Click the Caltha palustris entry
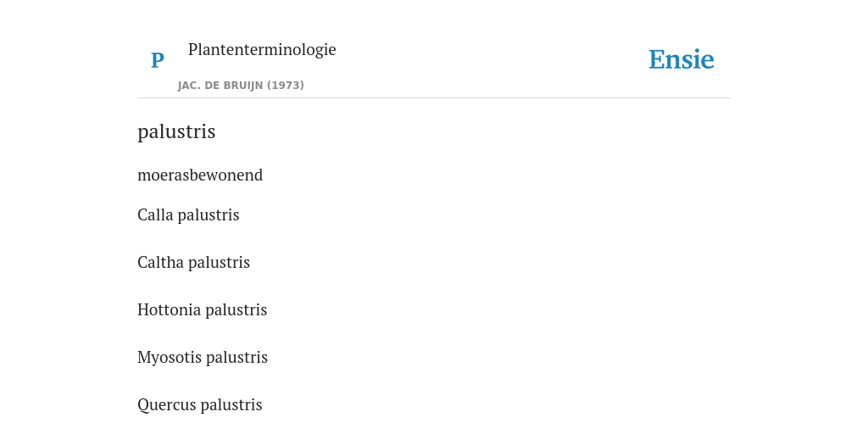The height and width of the screenshot is (434, 868). tap(194, 263)
